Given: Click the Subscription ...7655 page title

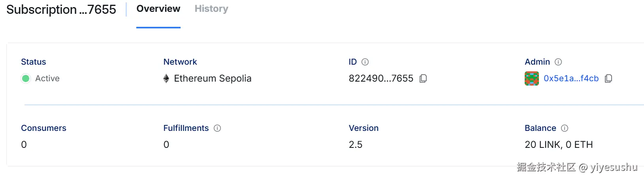Looking at the screenshot, I should (61, 9).
